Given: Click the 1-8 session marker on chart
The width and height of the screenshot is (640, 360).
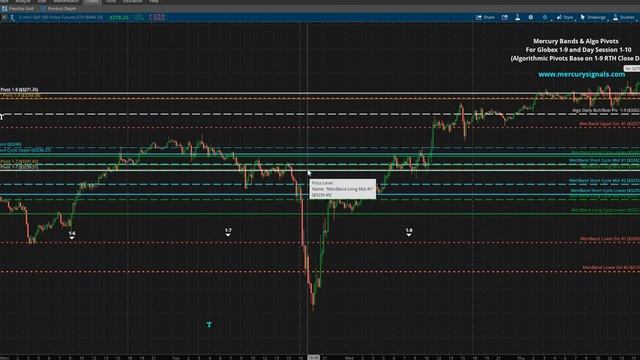Looking at the screenshot, I should coord(409,232).
